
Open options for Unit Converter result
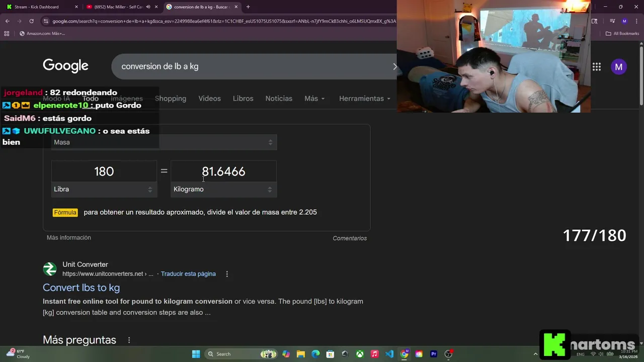[x=227, y=274]
